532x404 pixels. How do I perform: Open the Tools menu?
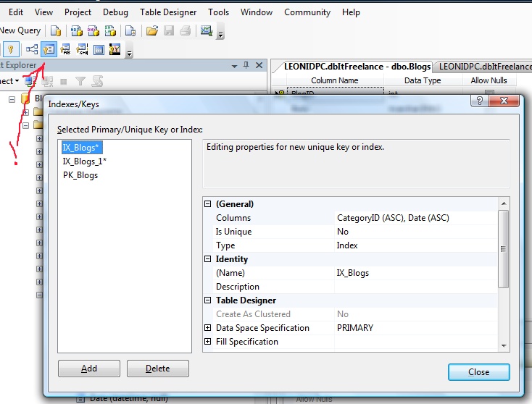(218, 12)
